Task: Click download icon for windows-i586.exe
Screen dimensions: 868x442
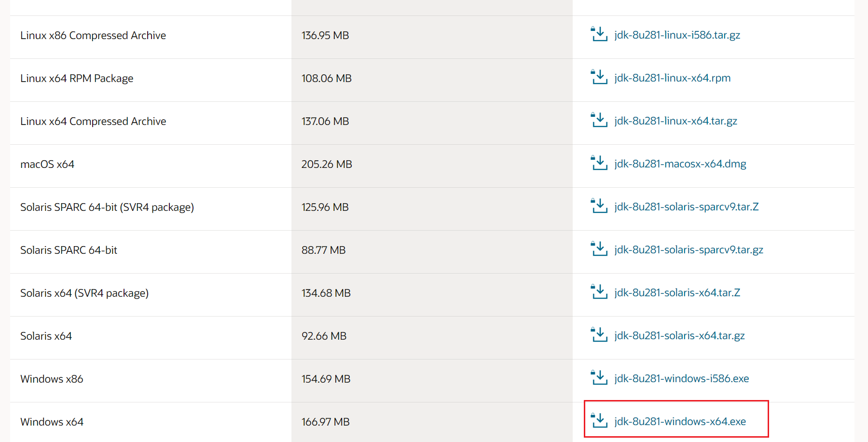Action: (599, 378)
